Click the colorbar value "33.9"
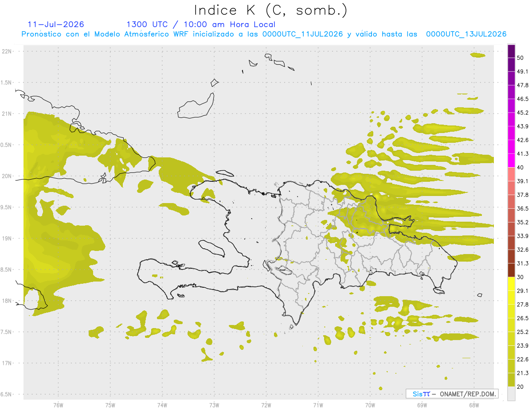This screenshot has height=411, width=532. pos(523,236)
